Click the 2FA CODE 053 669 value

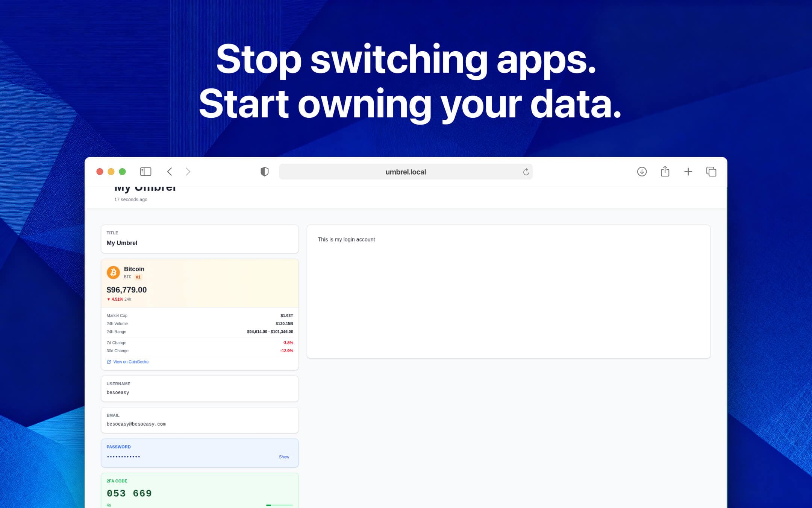click(129, 493)
